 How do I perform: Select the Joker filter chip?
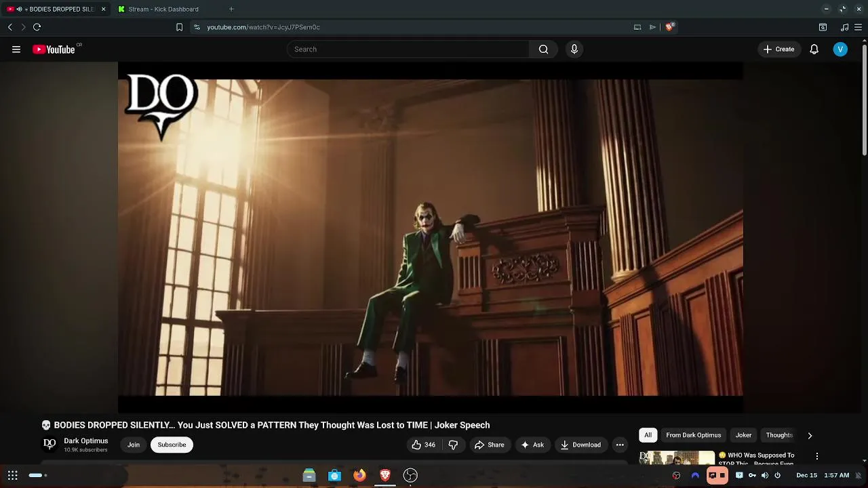[744, 435]
